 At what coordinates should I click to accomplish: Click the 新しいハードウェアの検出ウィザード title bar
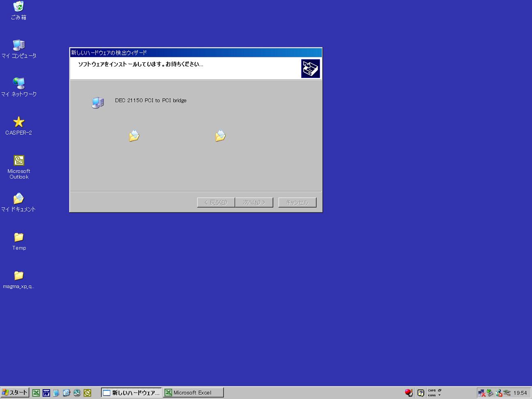coord(196,53)
